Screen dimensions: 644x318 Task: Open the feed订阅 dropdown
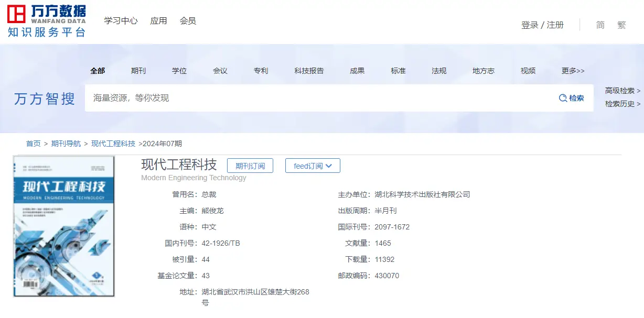[x=313, y=166]
